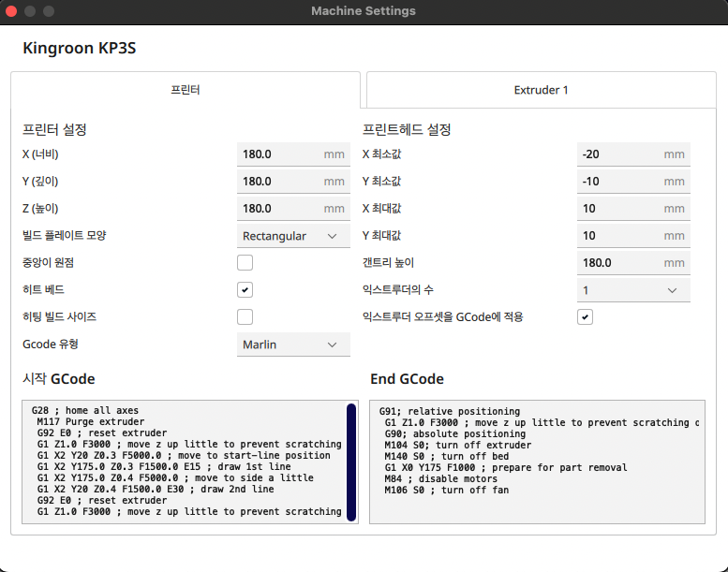Edit the Y (깊이) depth field
The image size is (728, 572).
[293, 182]
